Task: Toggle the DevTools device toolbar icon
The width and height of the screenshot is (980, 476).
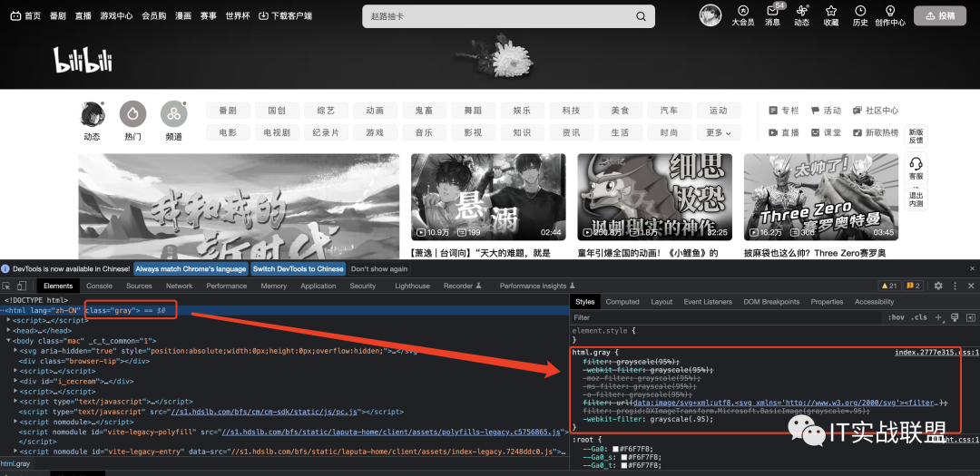Action: pyautogui.click(x=21, y=287)
